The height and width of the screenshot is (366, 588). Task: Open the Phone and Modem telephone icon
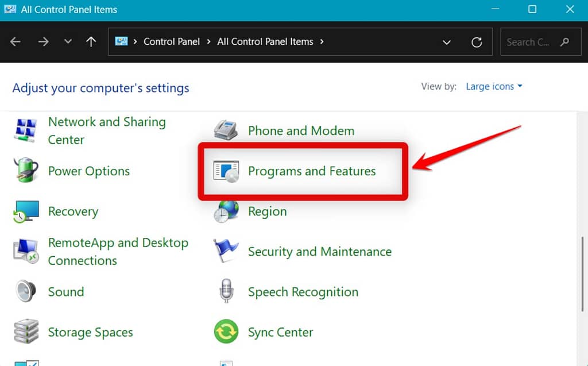pyautogui.click(x=226, y=130)
